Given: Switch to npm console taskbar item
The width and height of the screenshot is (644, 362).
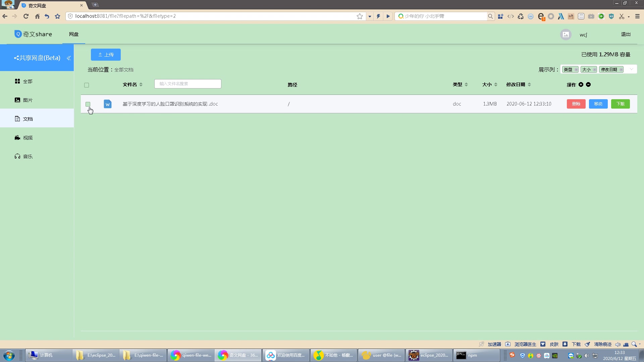Looking at the screenshot, I should (476, 355).
